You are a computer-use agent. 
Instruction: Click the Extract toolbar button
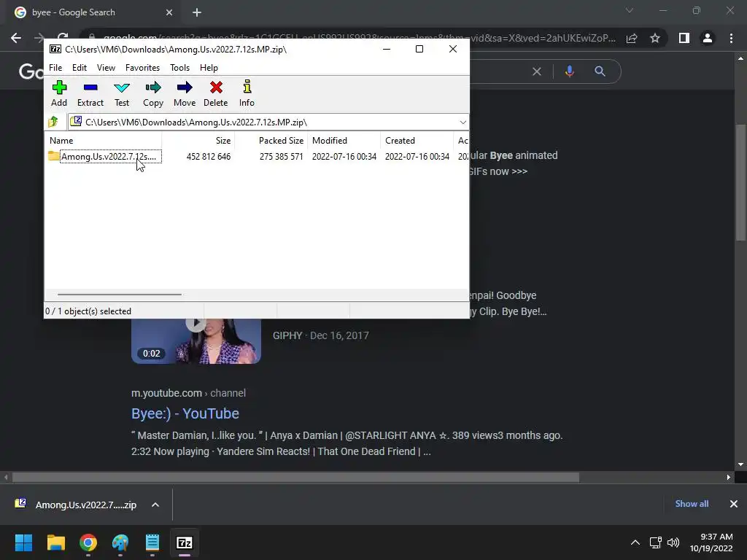[x=90, y=93]
